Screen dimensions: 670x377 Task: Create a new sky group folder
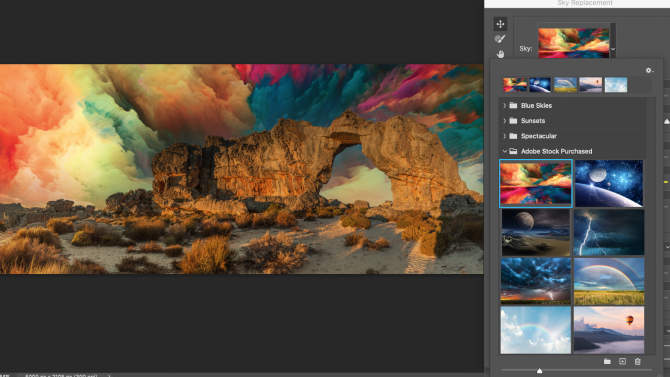pyautogui.click(x=607, y=362)
